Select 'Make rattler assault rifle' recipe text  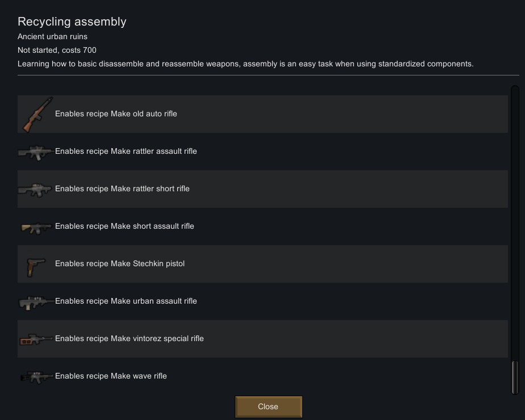(153, 151)
